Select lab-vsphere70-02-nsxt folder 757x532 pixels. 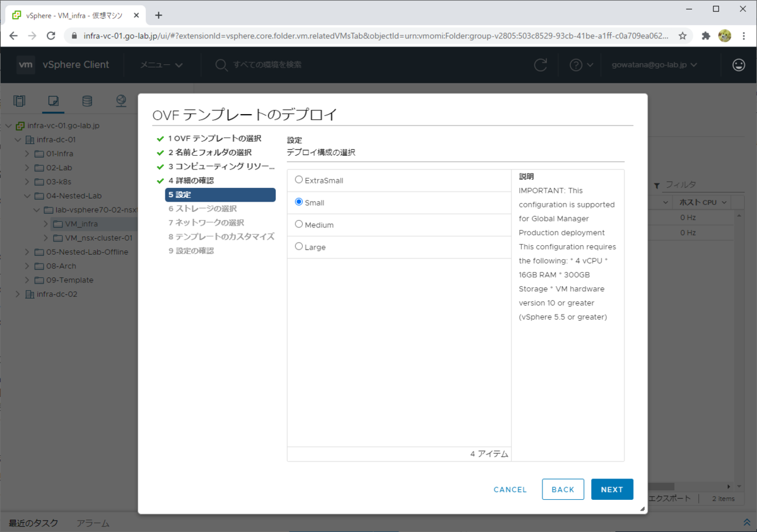click(x=96, y=210)
